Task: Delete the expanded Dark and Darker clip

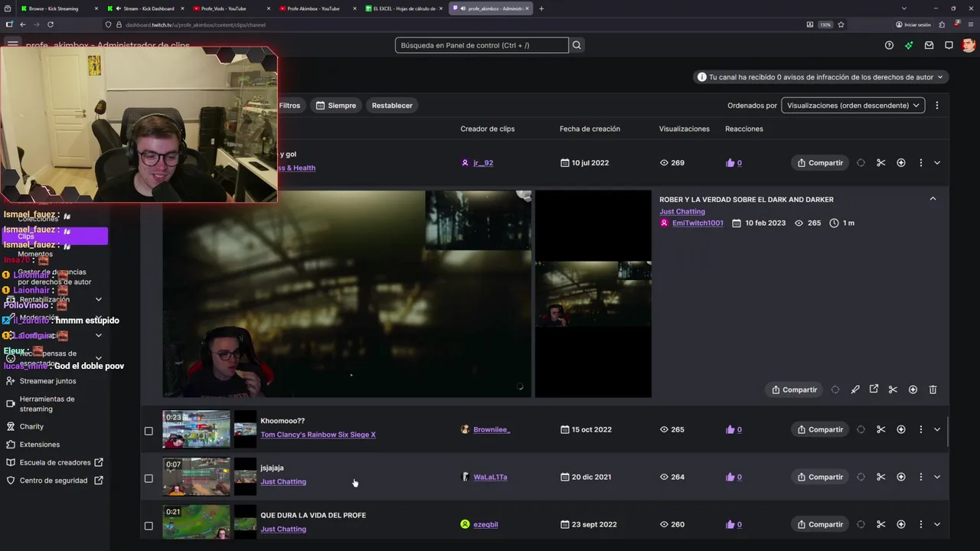Action: 933,390
